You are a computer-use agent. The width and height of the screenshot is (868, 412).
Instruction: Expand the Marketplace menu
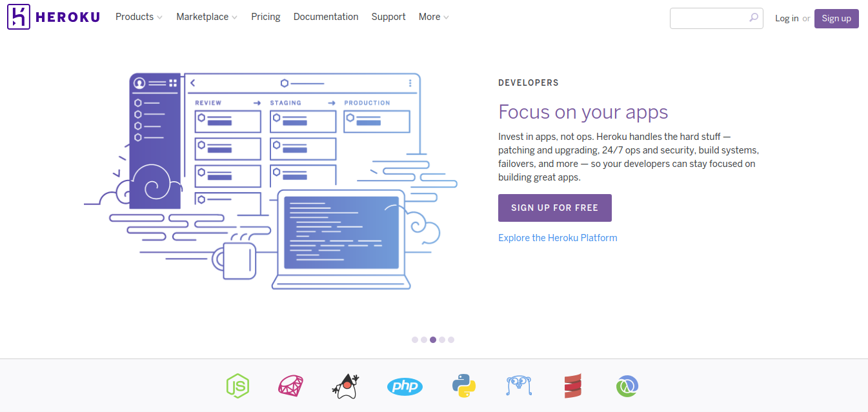(207, 17)
